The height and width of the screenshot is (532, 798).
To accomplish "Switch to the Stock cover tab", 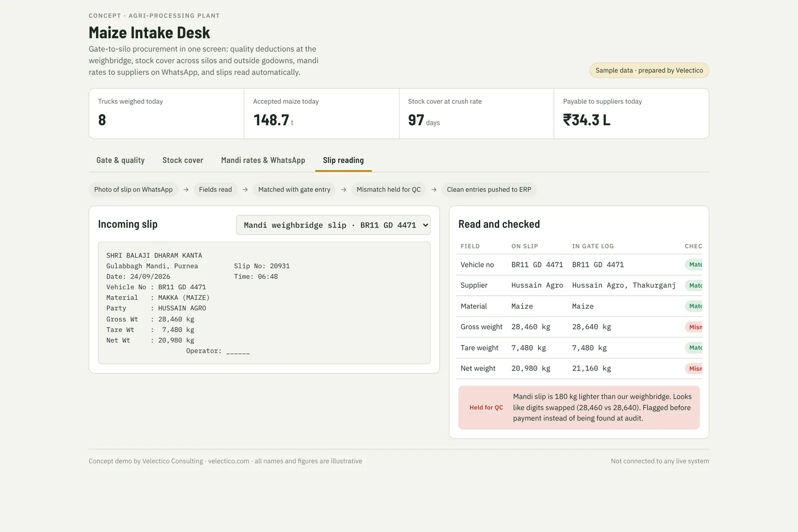I will tap(183, 160).
